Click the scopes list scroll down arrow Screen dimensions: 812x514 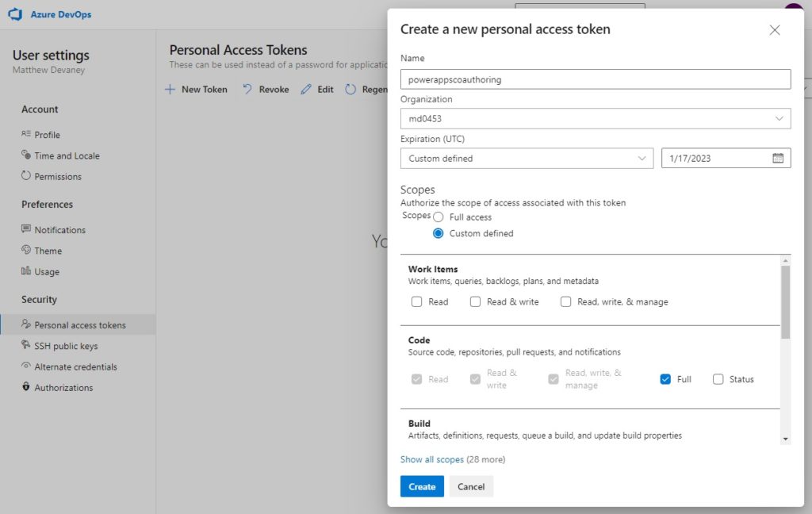[786, 439]
